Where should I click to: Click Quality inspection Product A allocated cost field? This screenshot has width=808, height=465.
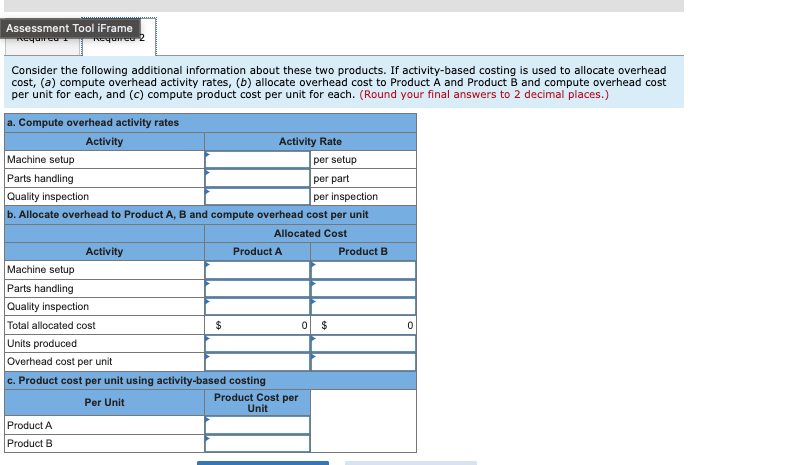[x=257, y=306]
